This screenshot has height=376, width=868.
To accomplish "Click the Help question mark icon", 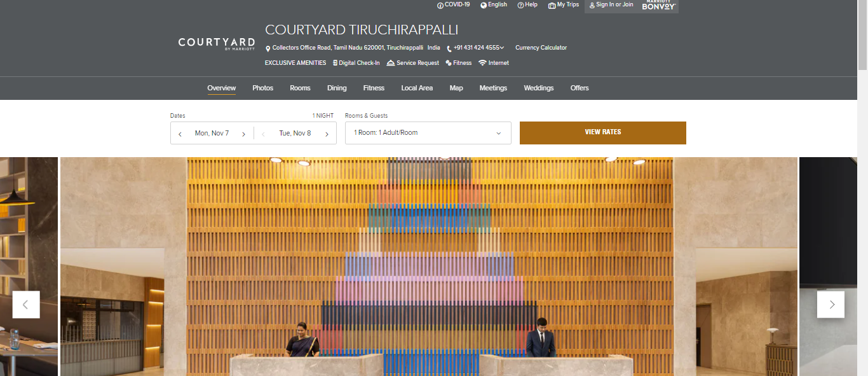I will point(520,5).
